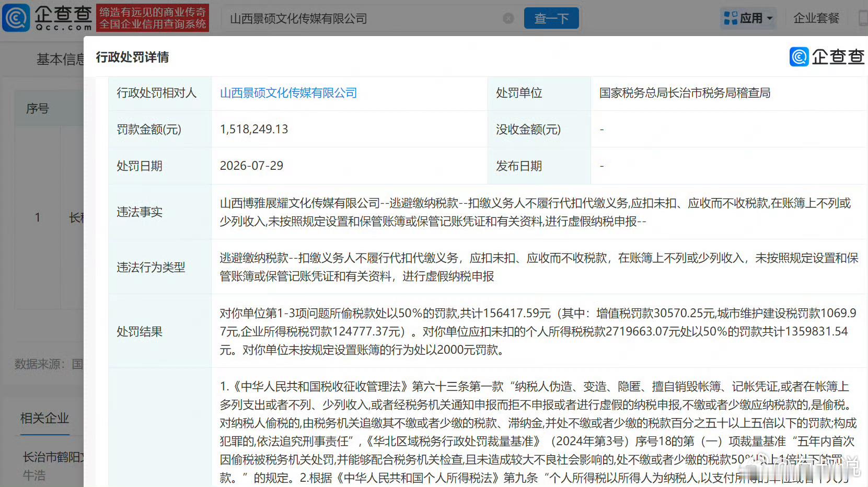The height and width of the screenshot is (487, 868).
Task: Clear the search box with the X icon
Action: [508, 18]
